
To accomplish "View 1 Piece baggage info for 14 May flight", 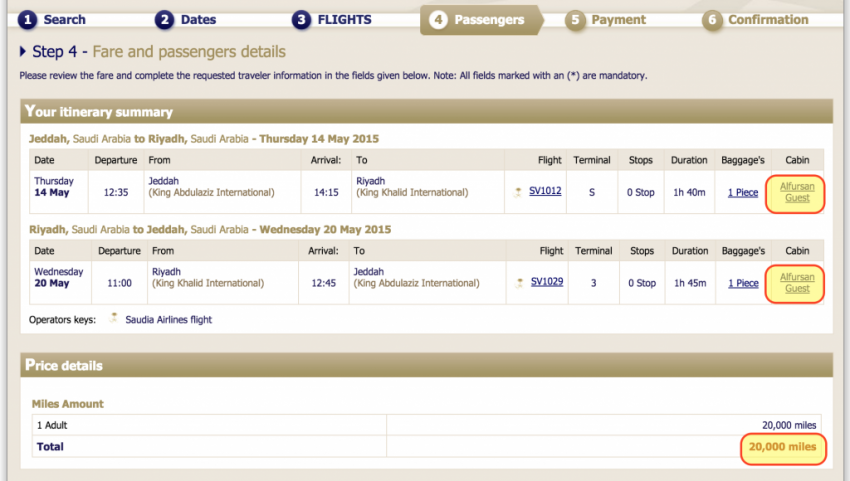I will pos(742,193).
